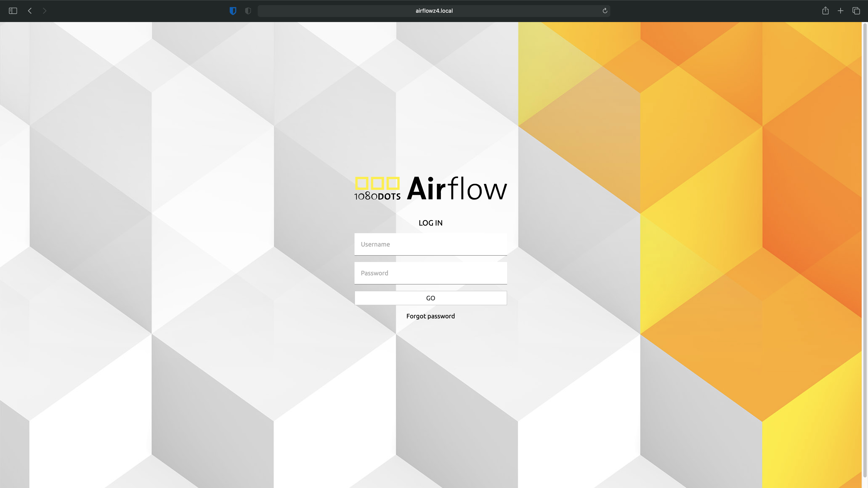Show the tab overview icon
The height and width of the screenshot is (488, 868).
tap(856, 11)
